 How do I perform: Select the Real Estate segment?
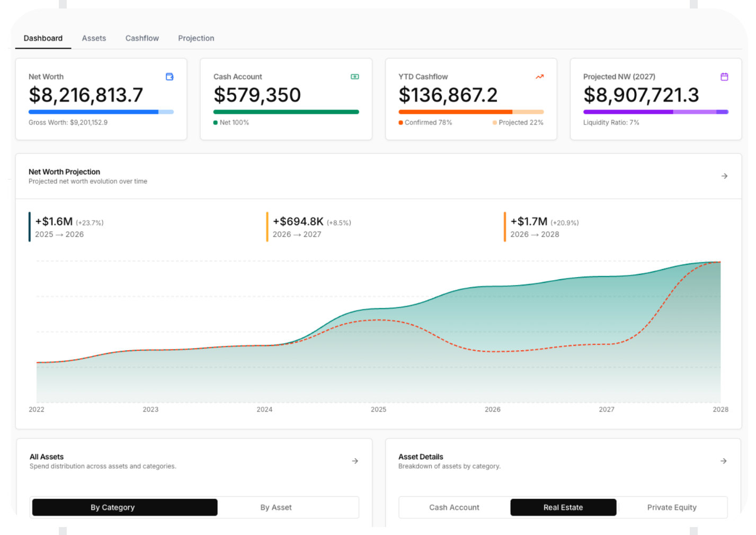tap(563, 507)
